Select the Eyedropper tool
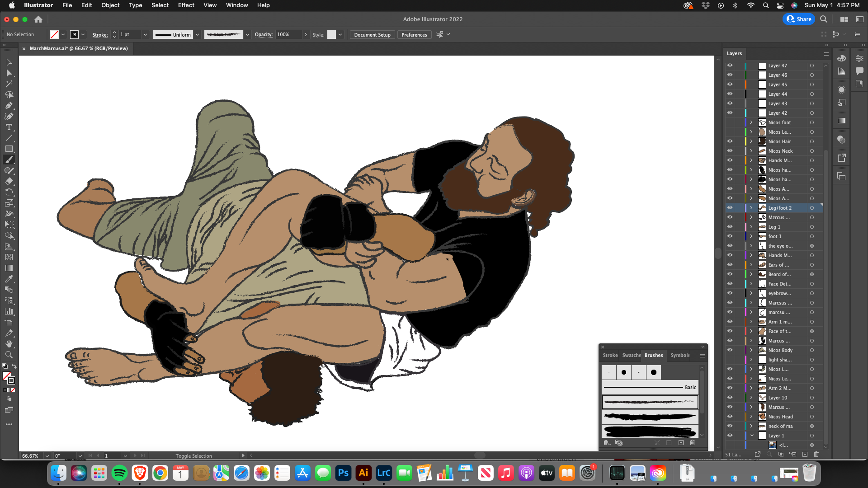Image resolution: width=868 pixels, height=488 pixels. tap(9, 279)
